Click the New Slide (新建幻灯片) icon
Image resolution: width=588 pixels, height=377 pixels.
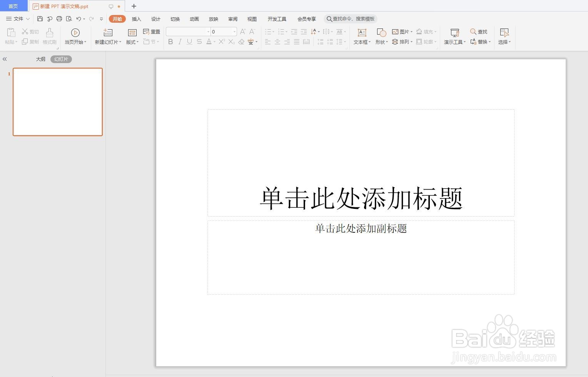coord(108,33)
